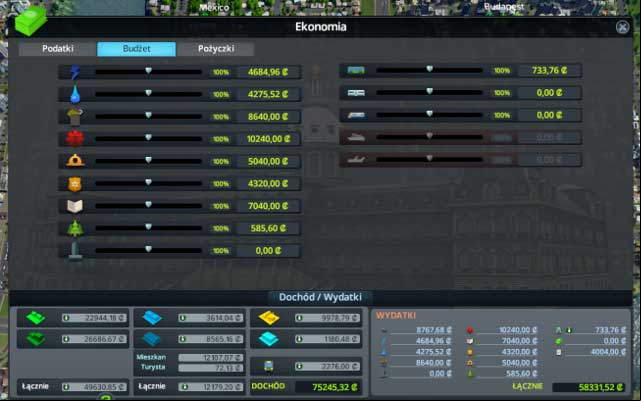Click the metro budget slider handle

(429, 91)
